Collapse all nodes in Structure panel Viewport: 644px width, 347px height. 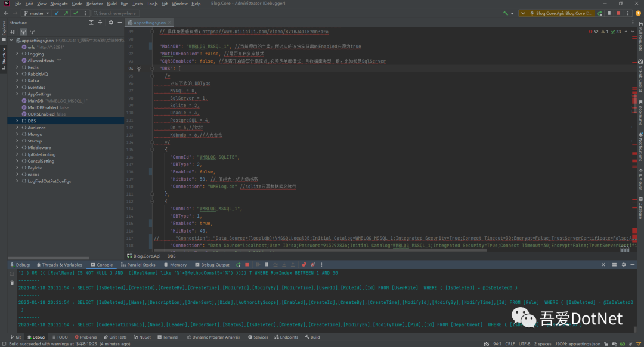(x=100, y=23)
